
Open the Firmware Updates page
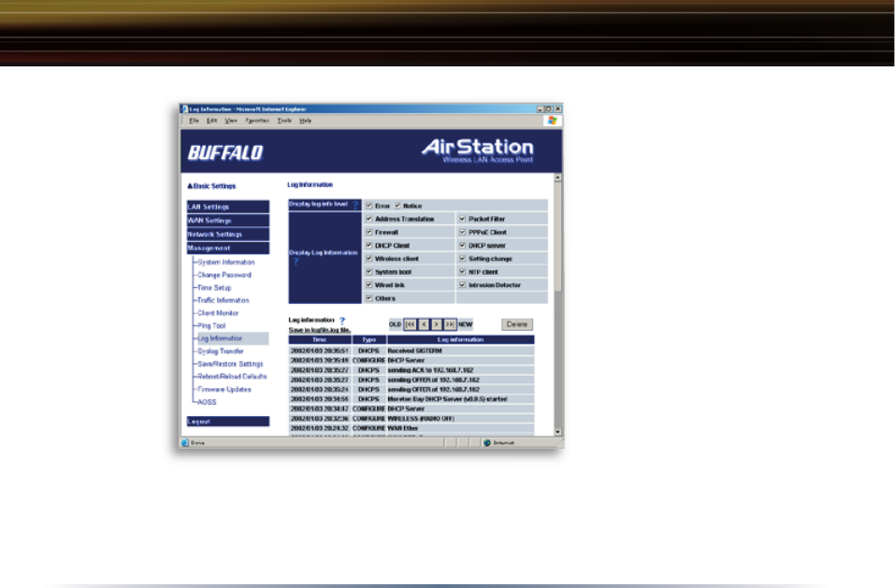tap(224, 390)
